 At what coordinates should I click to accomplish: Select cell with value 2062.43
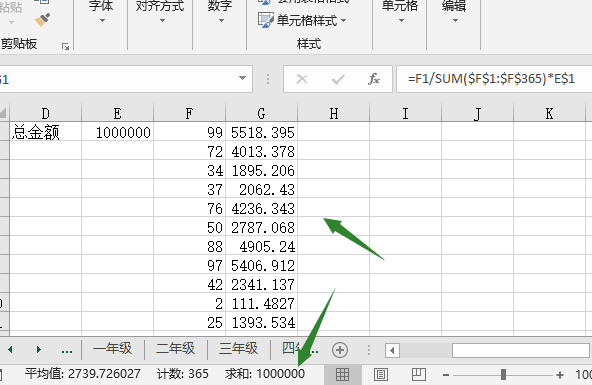click(x=261, y=189)
